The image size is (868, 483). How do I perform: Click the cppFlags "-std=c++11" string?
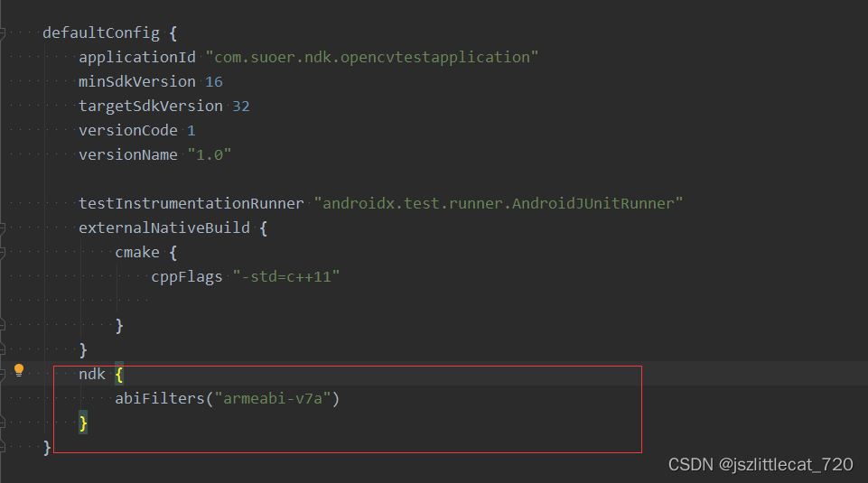286,276
